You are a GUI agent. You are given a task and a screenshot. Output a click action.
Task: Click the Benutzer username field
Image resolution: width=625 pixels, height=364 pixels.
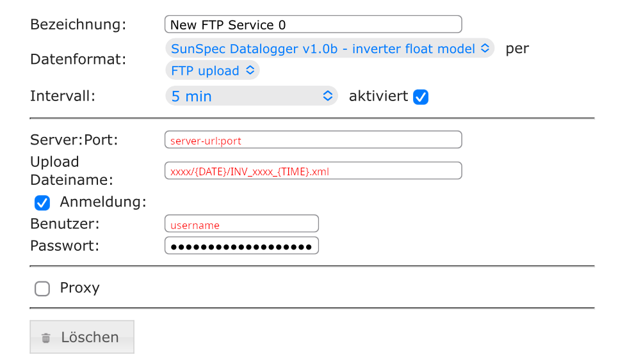[x=241, y=224]
